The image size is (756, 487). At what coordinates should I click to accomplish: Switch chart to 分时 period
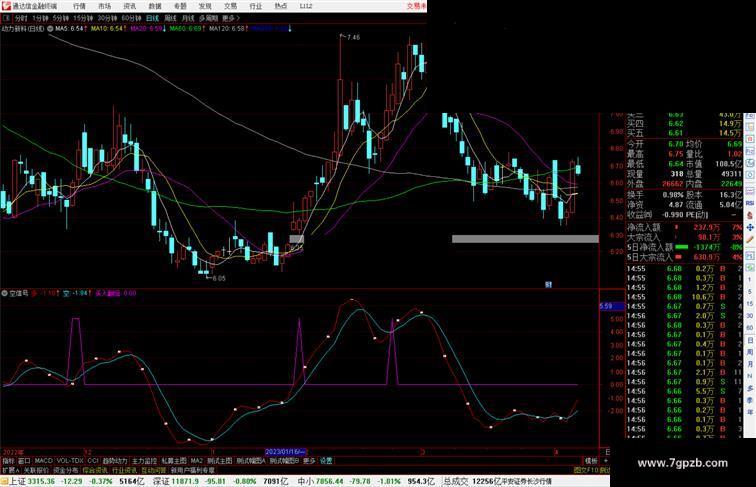(21, 18)
